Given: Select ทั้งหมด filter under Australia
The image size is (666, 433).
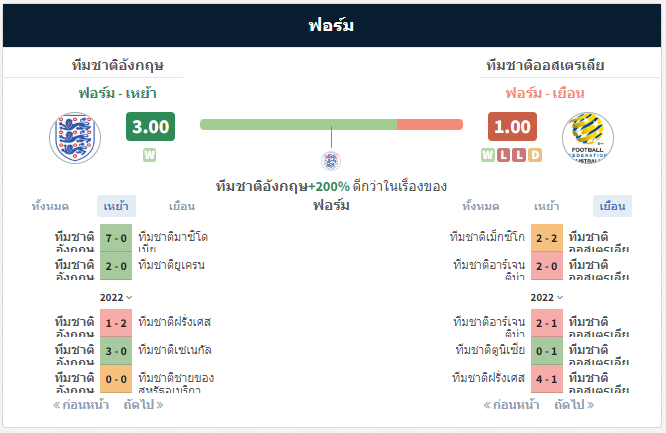Looking at the screenshot, I should 481,207.
